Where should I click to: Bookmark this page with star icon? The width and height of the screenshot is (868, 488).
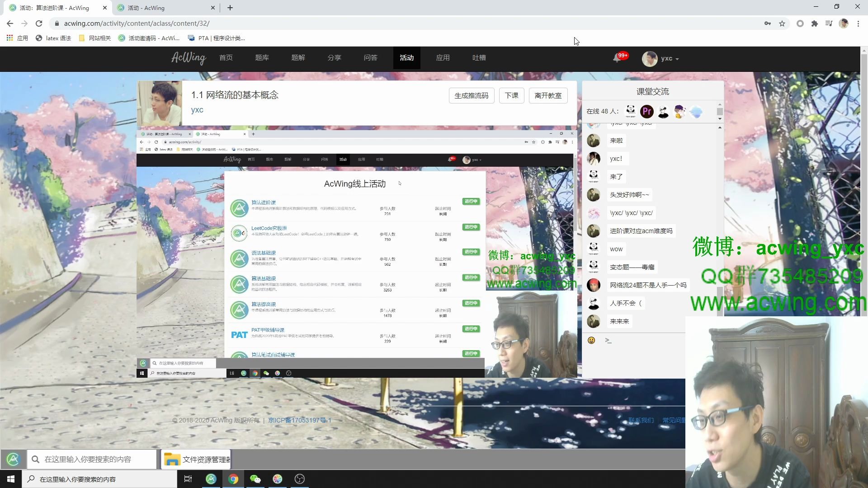pos(782,23)
